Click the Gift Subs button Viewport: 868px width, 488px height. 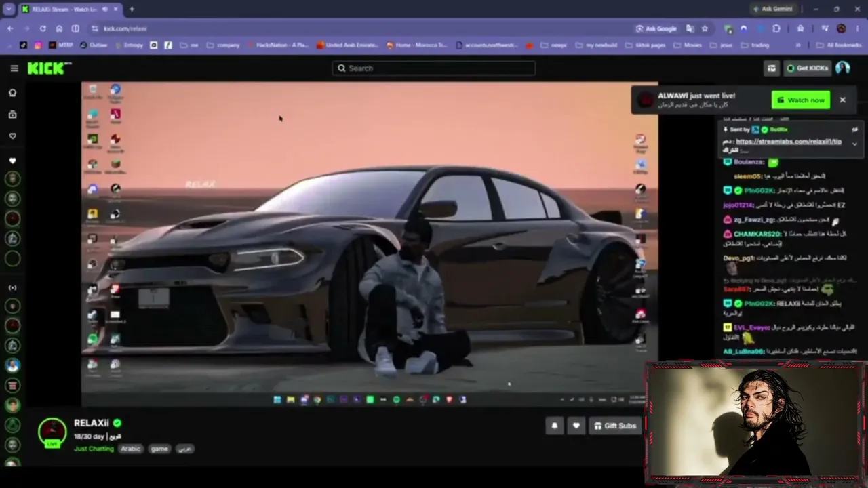coord(615,426)
